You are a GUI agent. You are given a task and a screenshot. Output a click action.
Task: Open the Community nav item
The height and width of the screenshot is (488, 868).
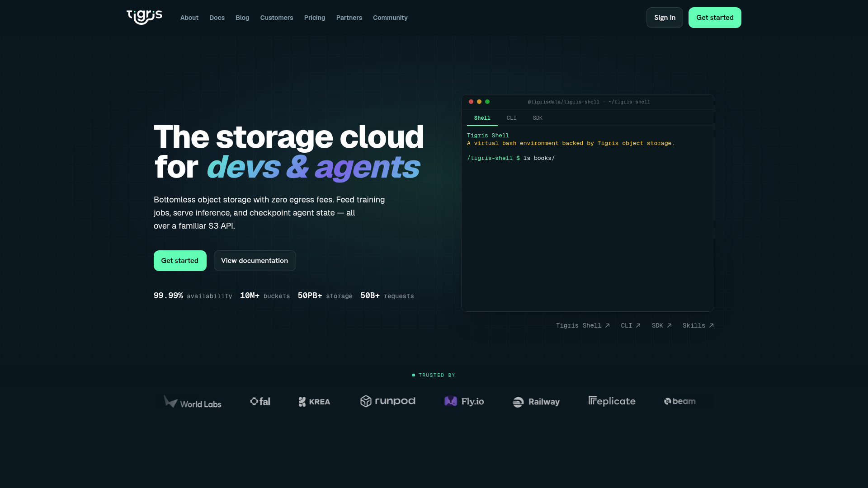390,18
